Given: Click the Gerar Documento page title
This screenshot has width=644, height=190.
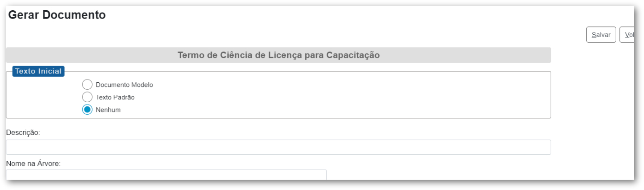Looking at the screenshot, I should click(x=57, y=15).
